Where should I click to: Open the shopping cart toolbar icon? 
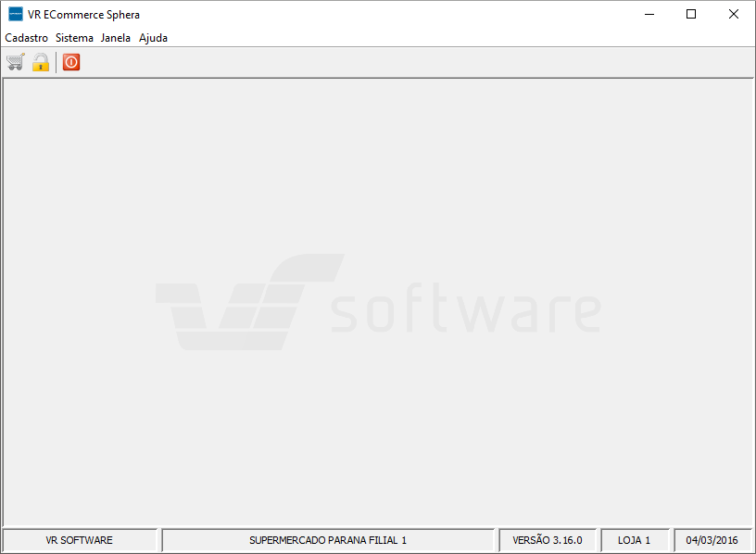coord(16,62)
